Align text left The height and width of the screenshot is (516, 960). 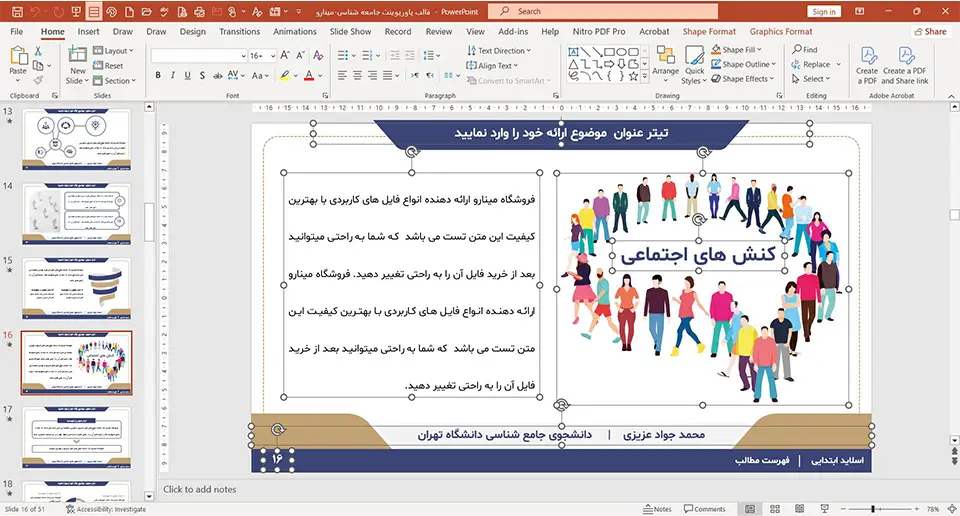[x=342, y=75]
